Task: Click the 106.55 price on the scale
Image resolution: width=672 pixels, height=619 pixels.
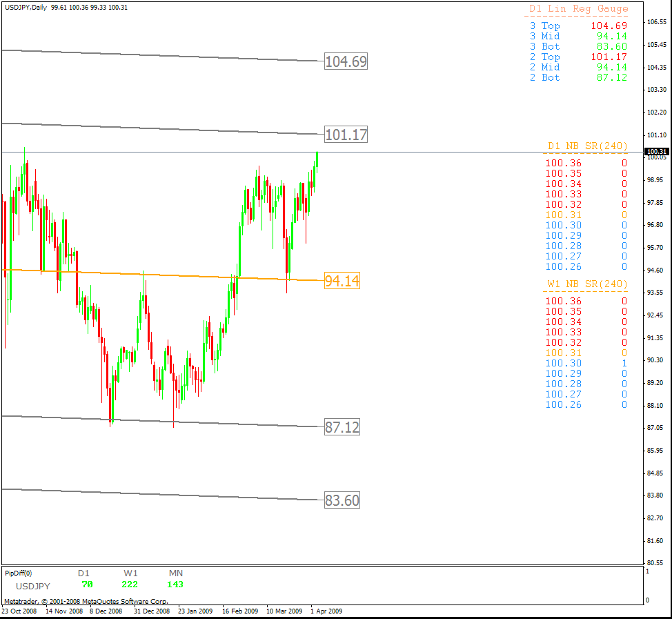Action: [657, 22]
